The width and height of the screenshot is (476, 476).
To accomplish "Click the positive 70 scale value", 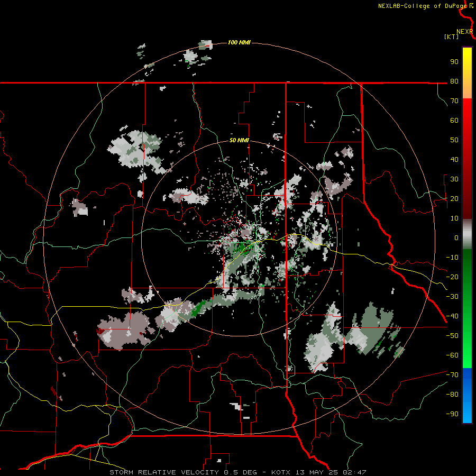I will point(454,101).
